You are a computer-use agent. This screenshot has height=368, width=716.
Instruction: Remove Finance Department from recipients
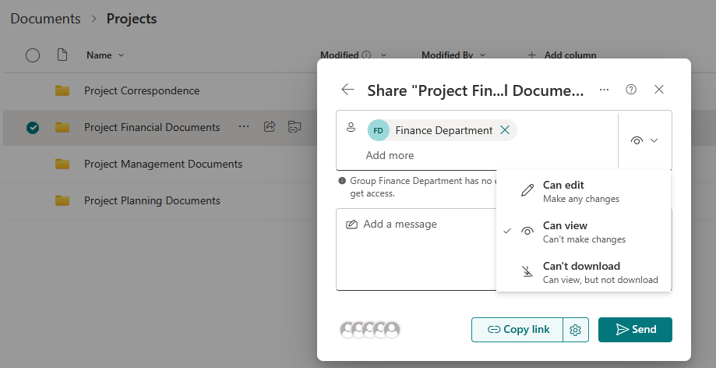tap(505, 130)
